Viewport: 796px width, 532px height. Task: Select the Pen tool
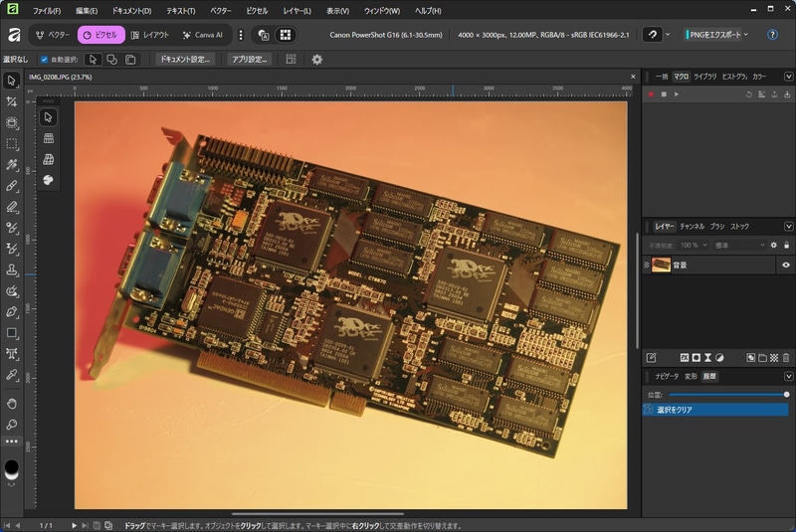[12, 312]
